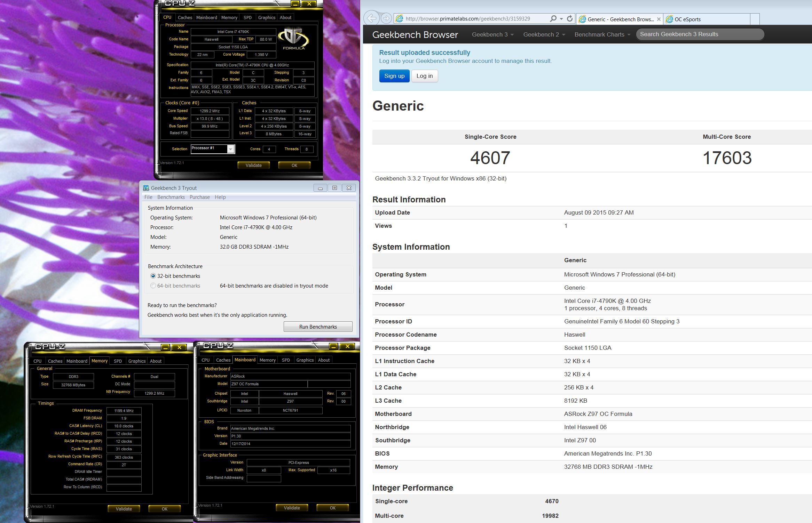Click Processor Name field Intel Core i7 4790K
The width and height of the screenshot is (812, 523).
pos(233,32)
